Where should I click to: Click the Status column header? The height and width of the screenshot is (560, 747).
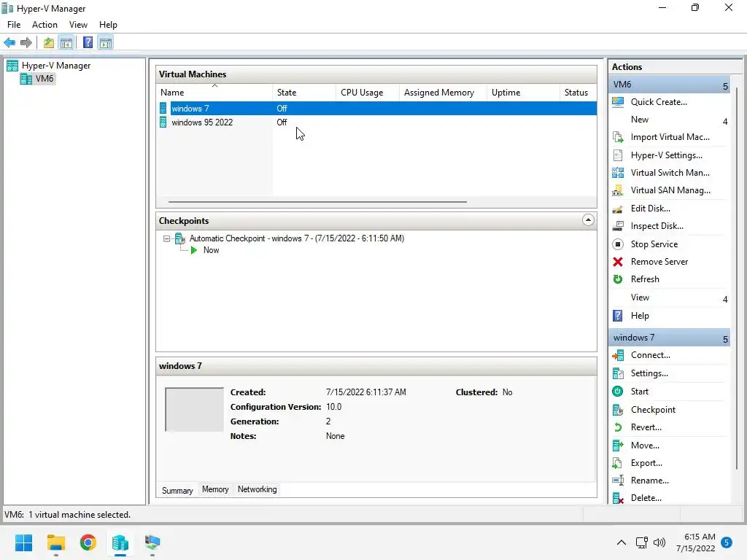pyautogui.click(x=578, y=93)
